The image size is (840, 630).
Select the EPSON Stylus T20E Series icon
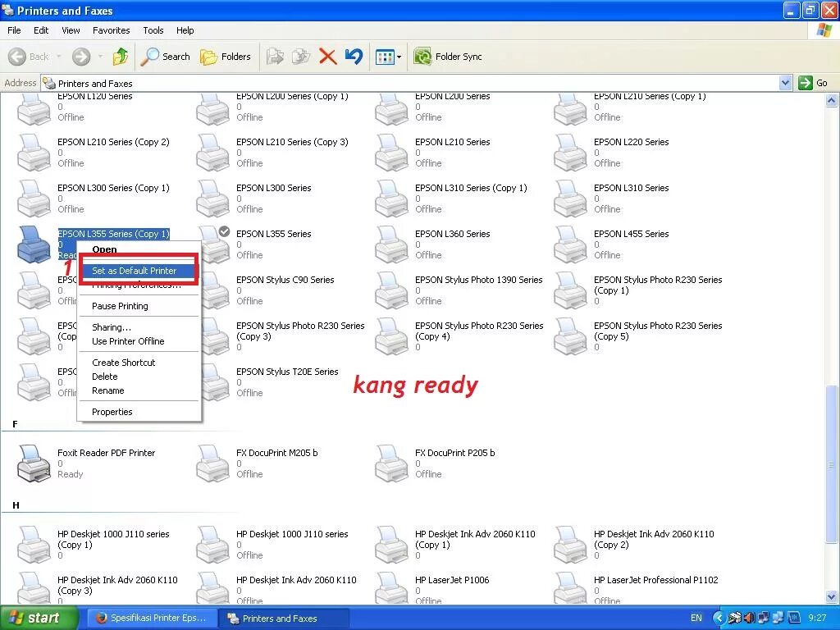pyautogui.click(x=216, y=382)
